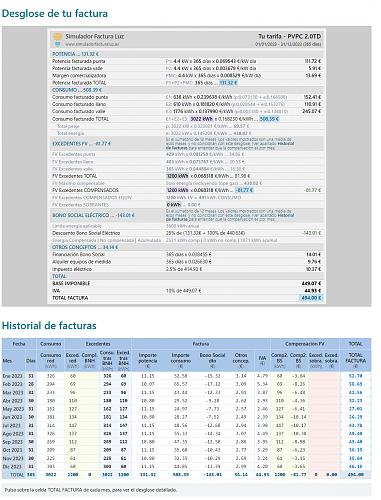
Task: Open Nov 2023 TOTAL FACTURA cell
Action: pos(355,458)
